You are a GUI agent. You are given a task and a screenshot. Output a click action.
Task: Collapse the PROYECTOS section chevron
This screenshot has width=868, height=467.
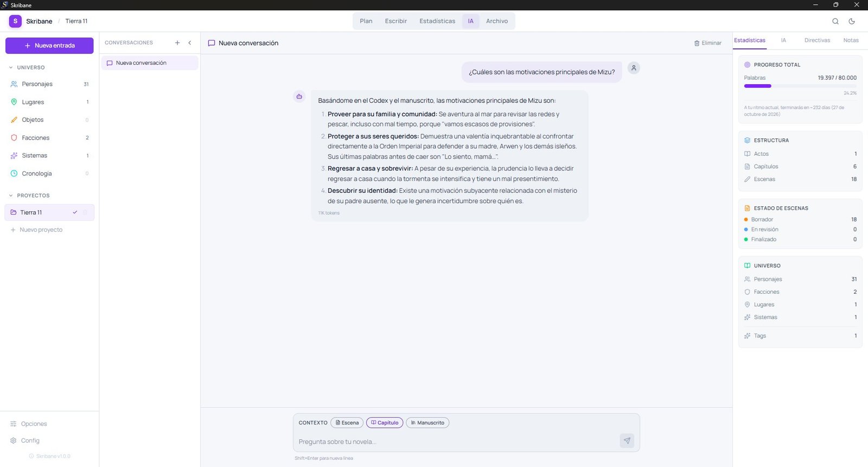coord(11,195)
